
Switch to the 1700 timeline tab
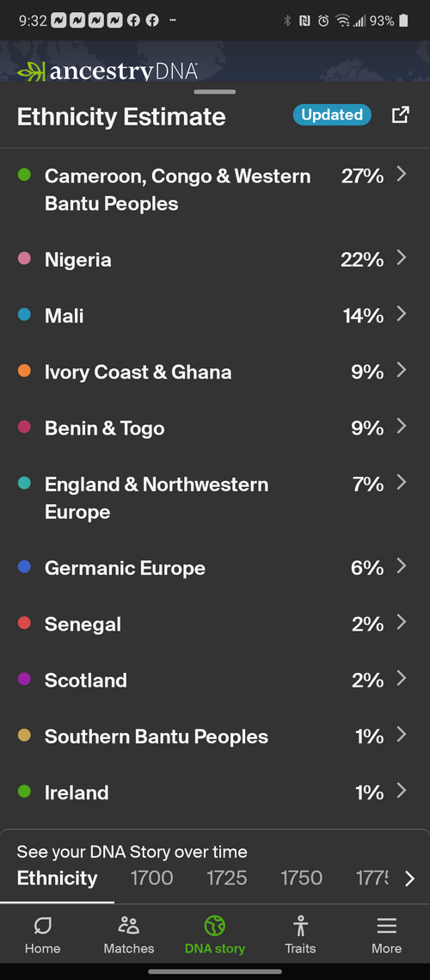point(152,878)
